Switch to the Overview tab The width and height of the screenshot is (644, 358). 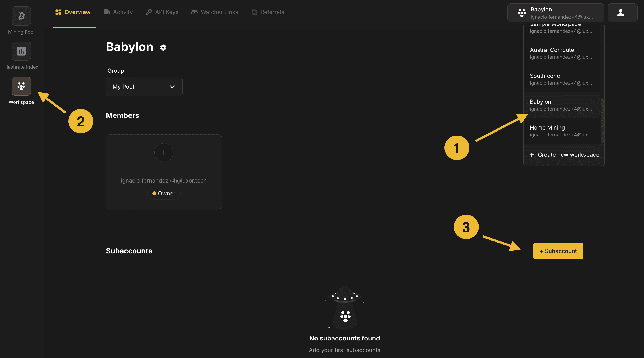tap(73, 12)
